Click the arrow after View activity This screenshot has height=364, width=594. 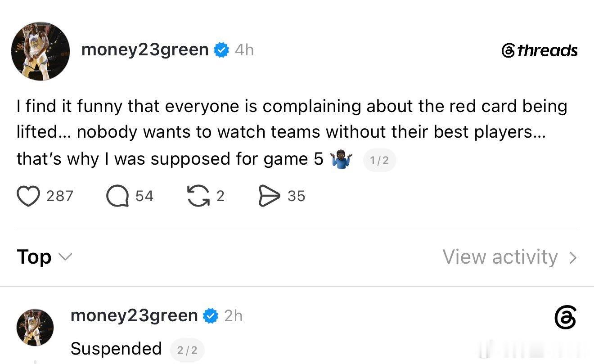(572, 258)
